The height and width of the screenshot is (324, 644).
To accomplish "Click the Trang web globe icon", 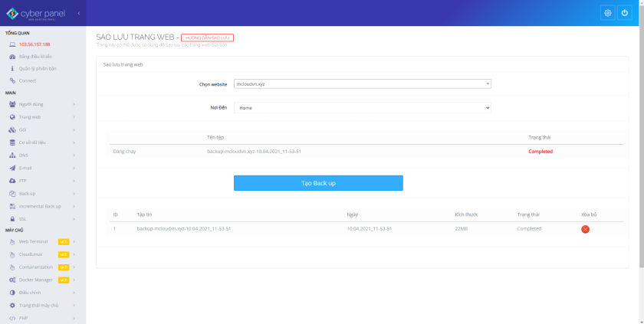I will tap(12, 117).
